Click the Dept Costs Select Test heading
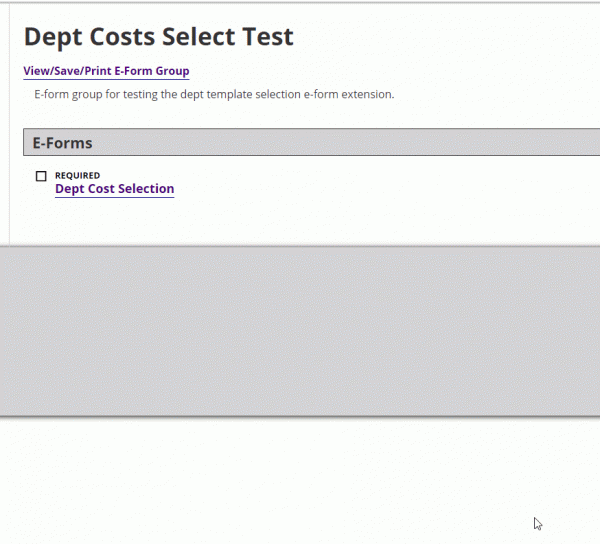Screen dimensions: 600x544 [x=158, y=37]
